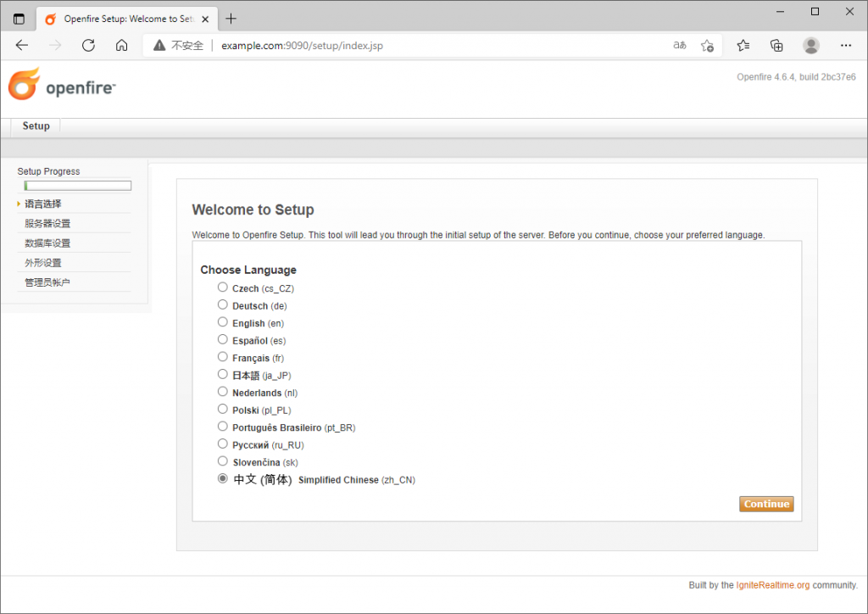This screenshot has width=868, height=614.
Task: Go to the browser home page icon
Action: 122,46
